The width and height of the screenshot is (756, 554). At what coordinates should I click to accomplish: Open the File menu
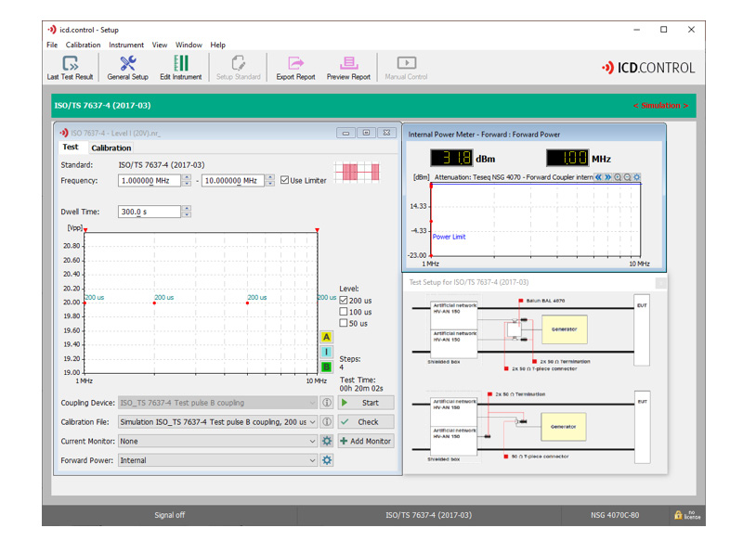pos(52,45)
